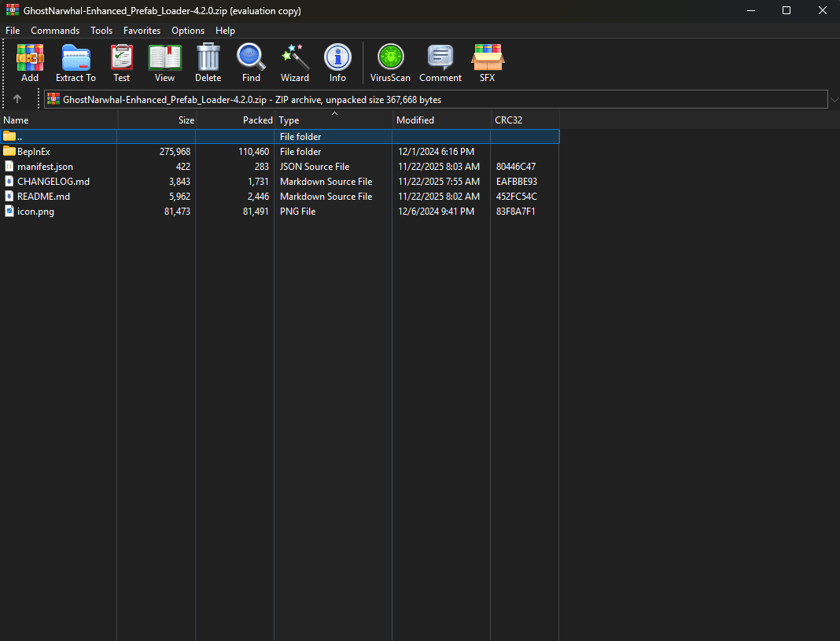Click CRC32 value EAFBBE93
Screen dimensions: 840x641
pyautogui.click(x=517, y=182)
